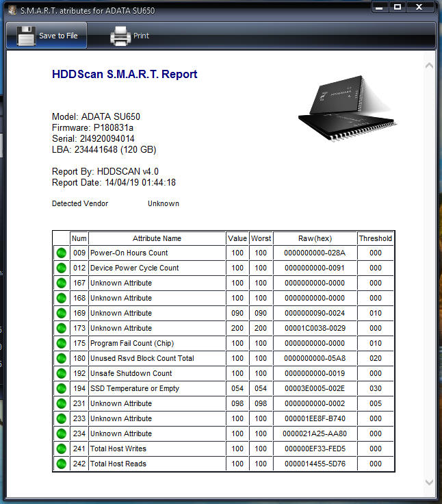
Task: Click the Report By: HDDSCAN v4.0 line
Action: tap(105, 171)
